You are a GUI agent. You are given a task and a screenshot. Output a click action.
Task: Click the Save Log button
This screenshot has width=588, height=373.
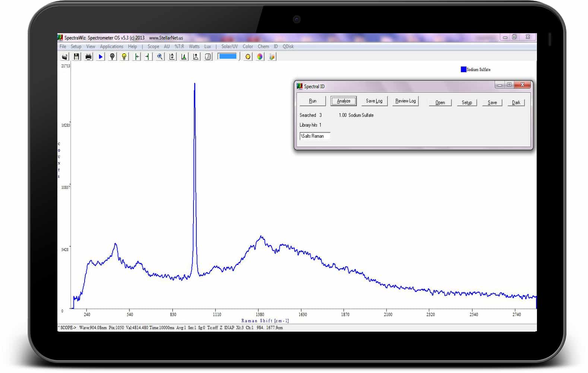click(374, 101)
